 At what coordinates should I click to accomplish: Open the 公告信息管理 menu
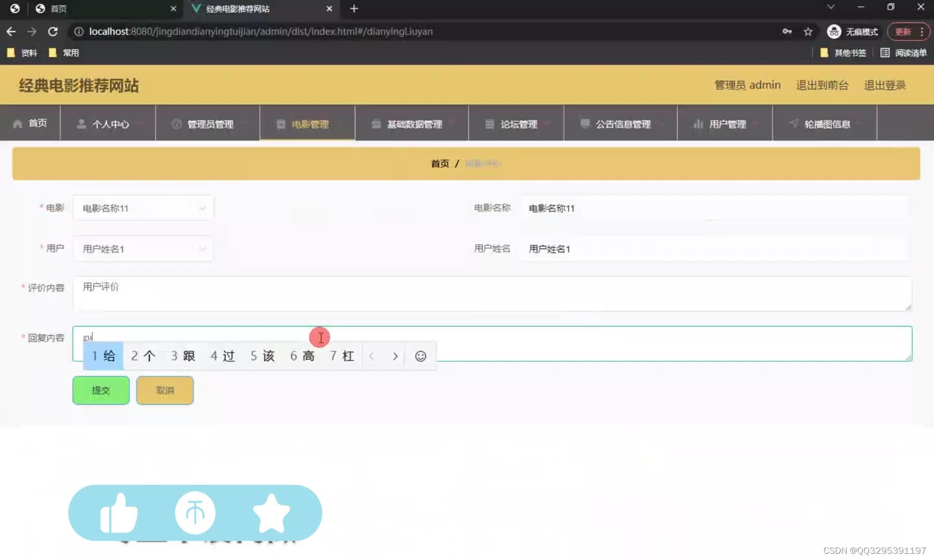coord(621,124)
